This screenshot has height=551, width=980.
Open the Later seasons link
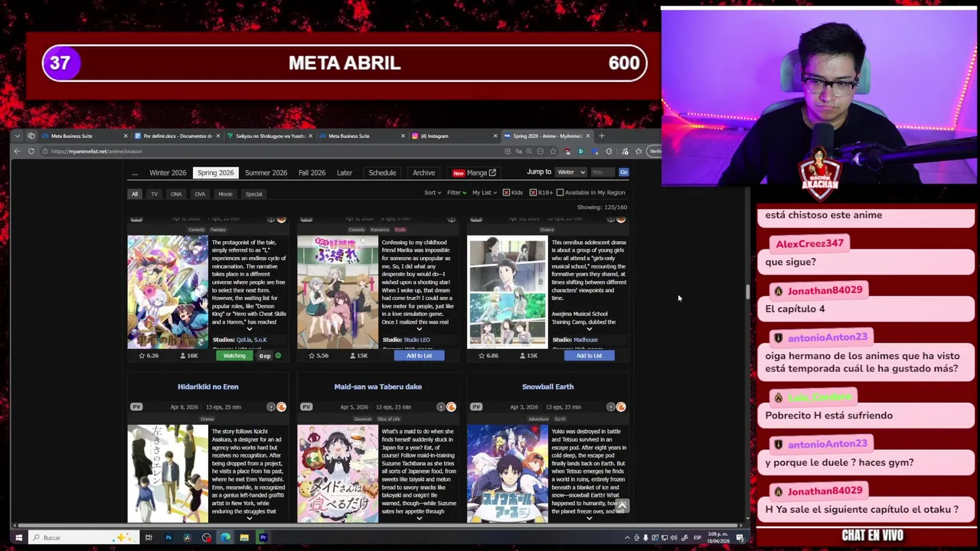point(345,173)
